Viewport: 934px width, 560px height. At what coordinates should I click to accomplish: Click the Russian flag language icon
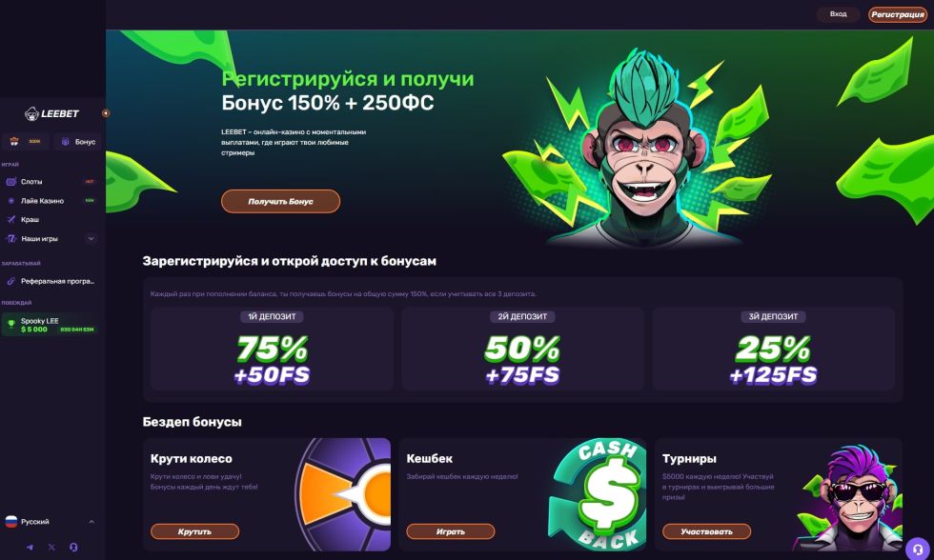pyautogui.click(x=11, y=522)
